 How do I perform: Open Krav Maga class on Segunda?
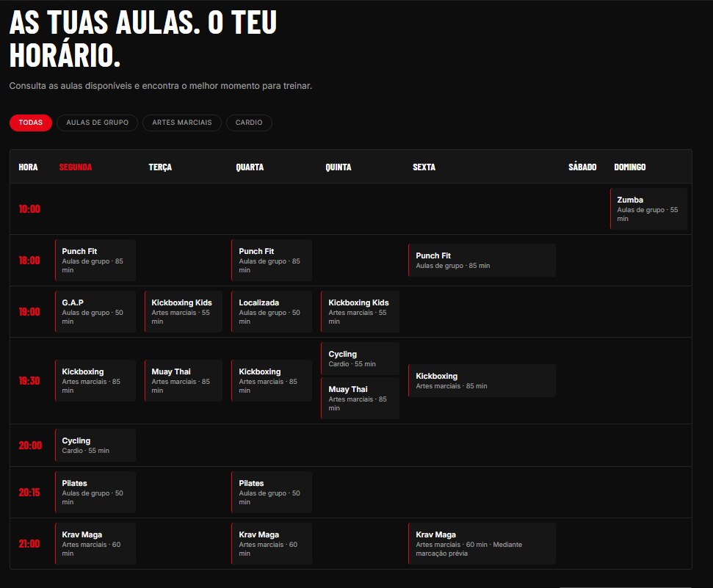point(95,543)
